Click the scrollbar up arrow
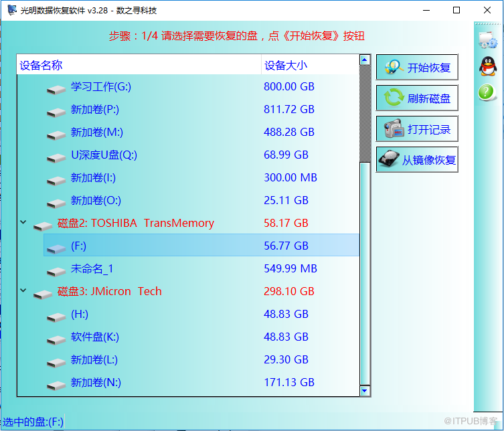 click(x=365, y=60)
